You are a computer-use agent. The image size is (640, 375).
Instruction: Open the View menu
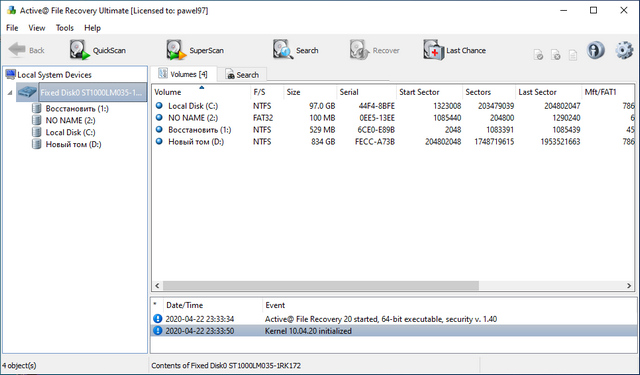(x=37, y=28)
